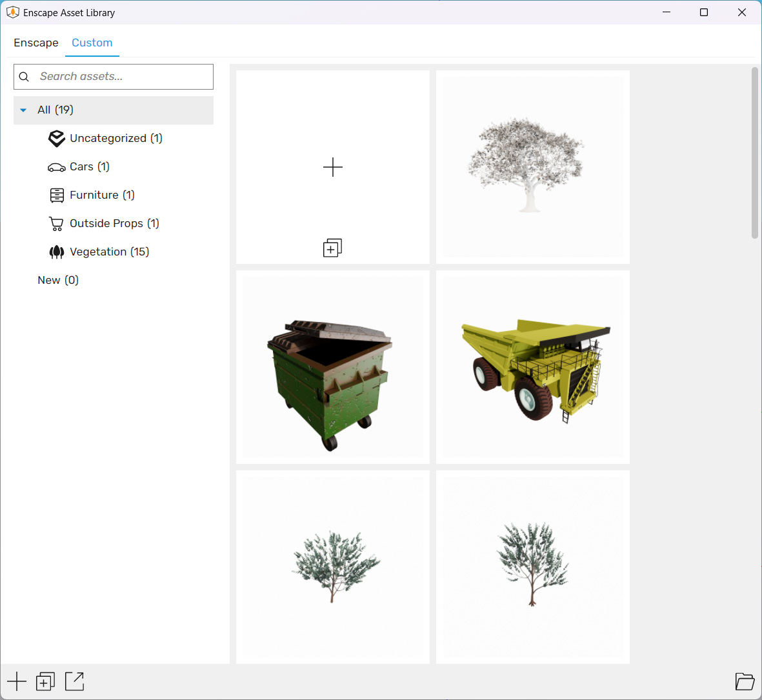762x700 pixels.
Task: Click the add asset plus icon in the bottom toolbar
Action: click(x=17, y=681)
